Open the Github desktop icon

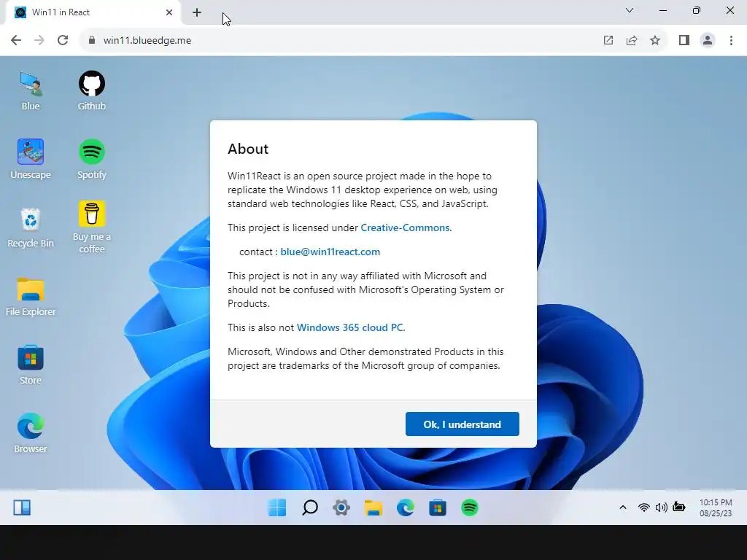point(91,90)
